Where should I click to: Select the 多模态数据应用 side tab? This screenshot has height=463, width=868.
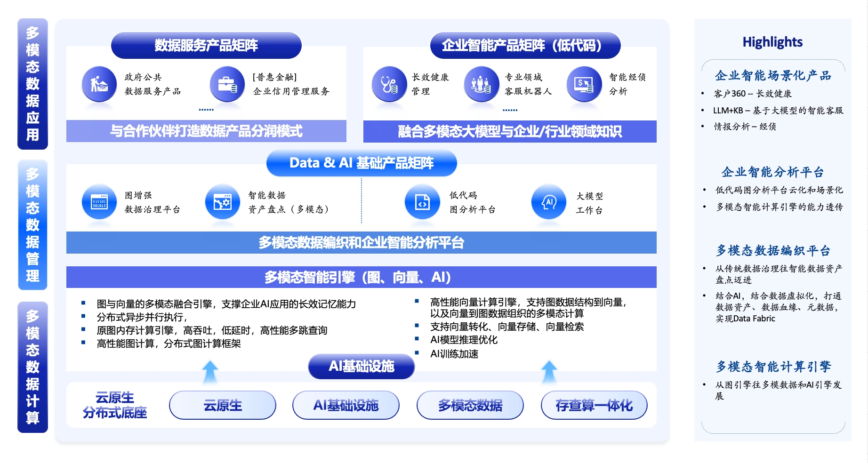[x=32, y=84]
